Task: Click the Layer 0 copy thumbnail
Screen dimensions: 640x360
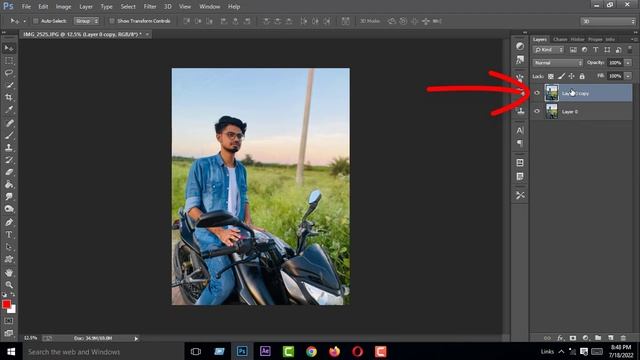Action: (552, 93)
